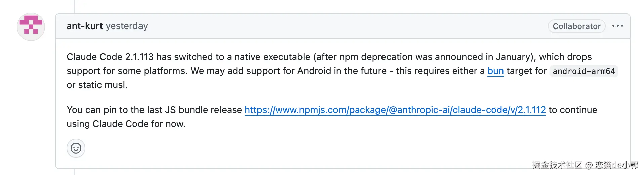The image size is (644, 175).
Task: Open the add emoji reaction smiley button
Action: [76, 148]
